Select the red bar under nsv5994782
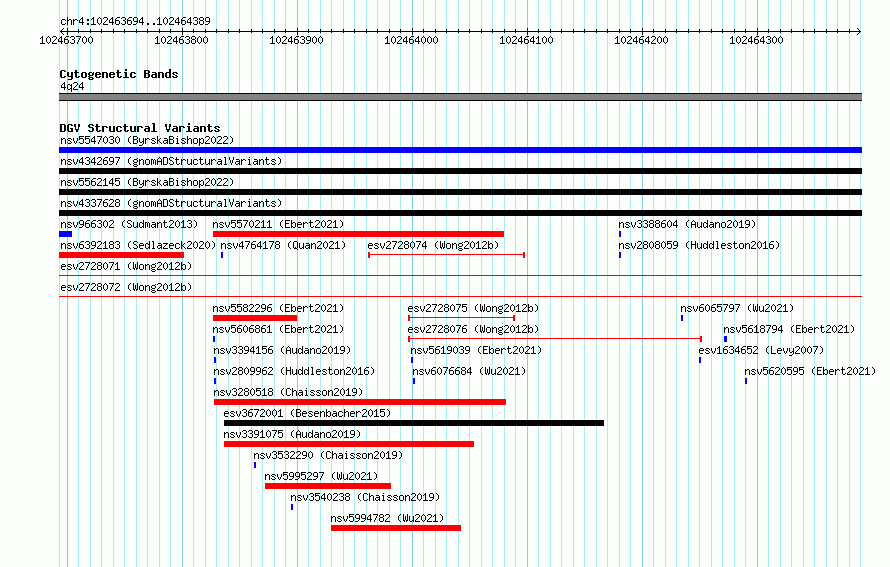 [396, 528]
